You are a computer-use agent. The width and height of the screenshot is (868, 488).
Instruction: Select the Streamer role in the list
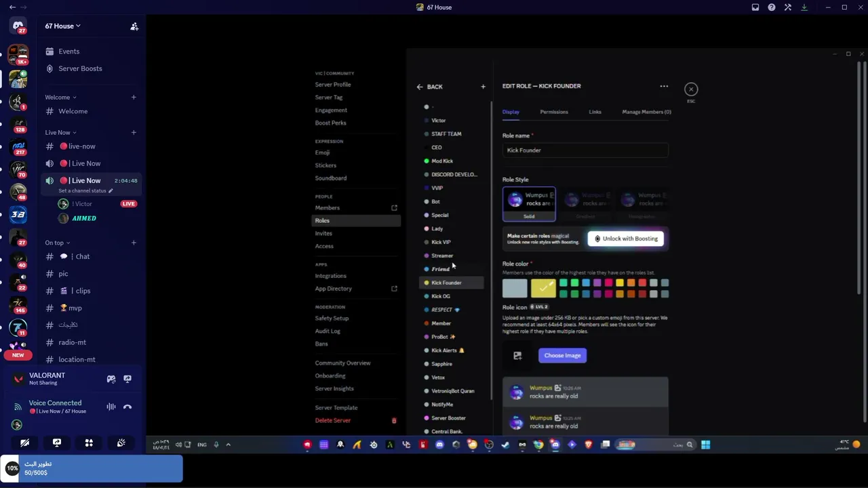point(442,256)
